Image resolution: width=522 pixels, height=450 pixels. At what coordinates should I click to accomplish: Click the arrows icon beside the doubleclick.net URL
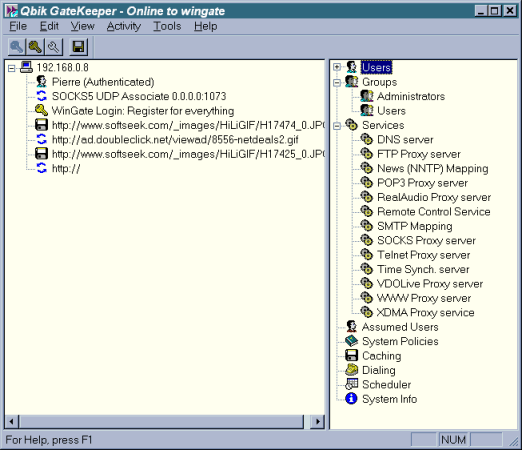tap(42, 139)
